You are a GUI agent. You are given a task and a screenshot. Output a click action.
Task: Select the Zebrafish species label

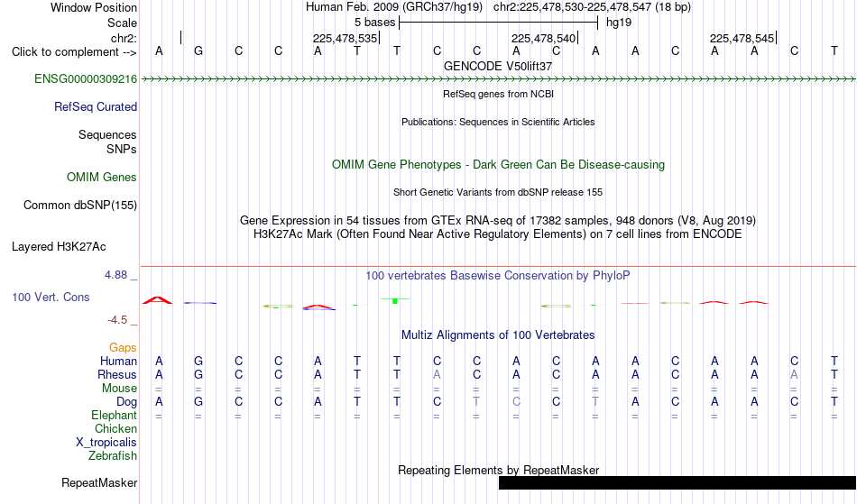113,455
